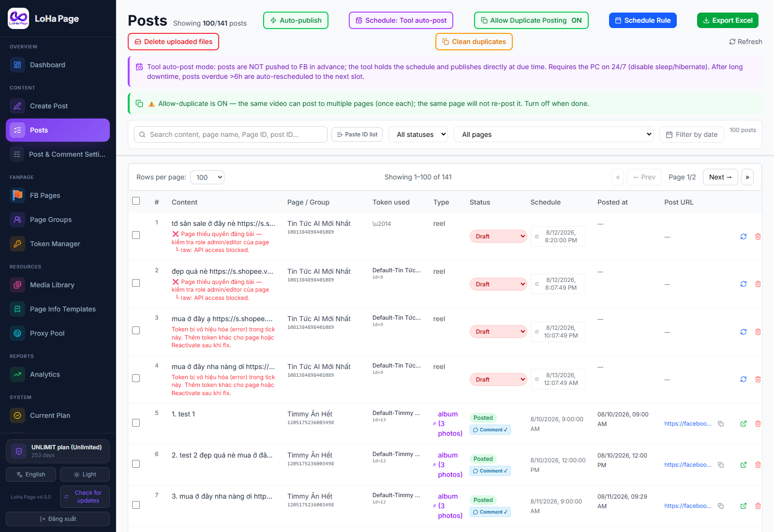This screenshot has width=774, height=532.
Task: Open Page Info Templates in sidebar
Action: [x=58, y=309]
